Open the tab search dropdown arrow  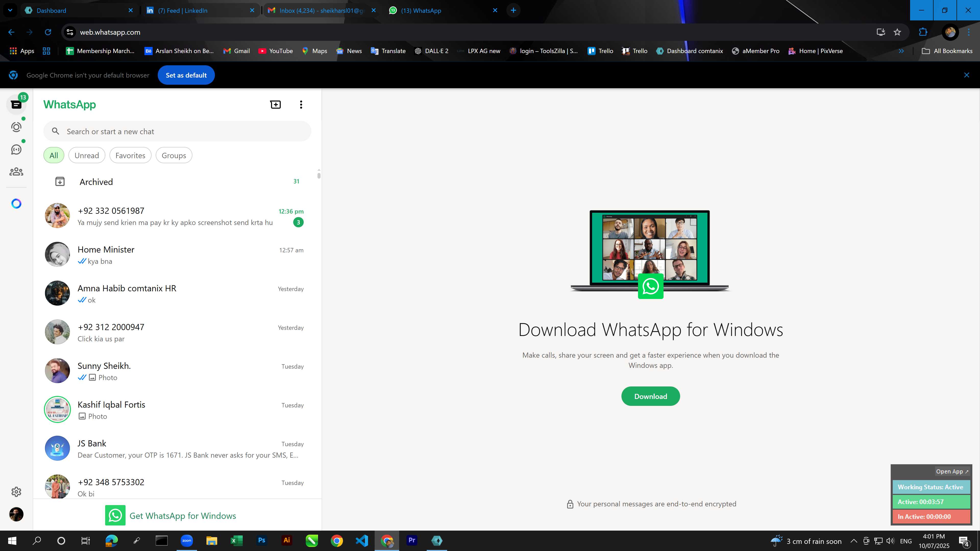click(x=10, y=10)
